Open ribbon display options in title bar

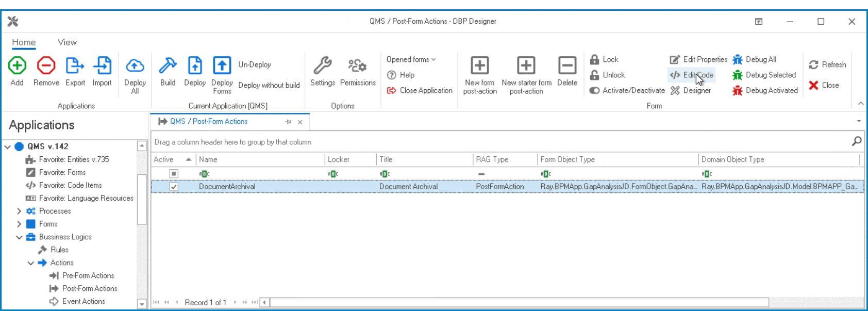click(759, 21)
